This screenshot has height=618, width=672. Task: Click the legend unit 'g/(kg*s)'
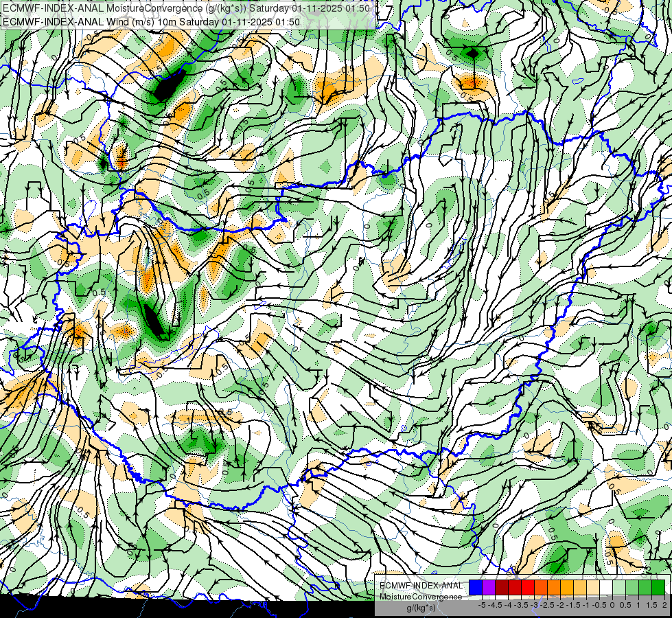(x=421, y=608)
